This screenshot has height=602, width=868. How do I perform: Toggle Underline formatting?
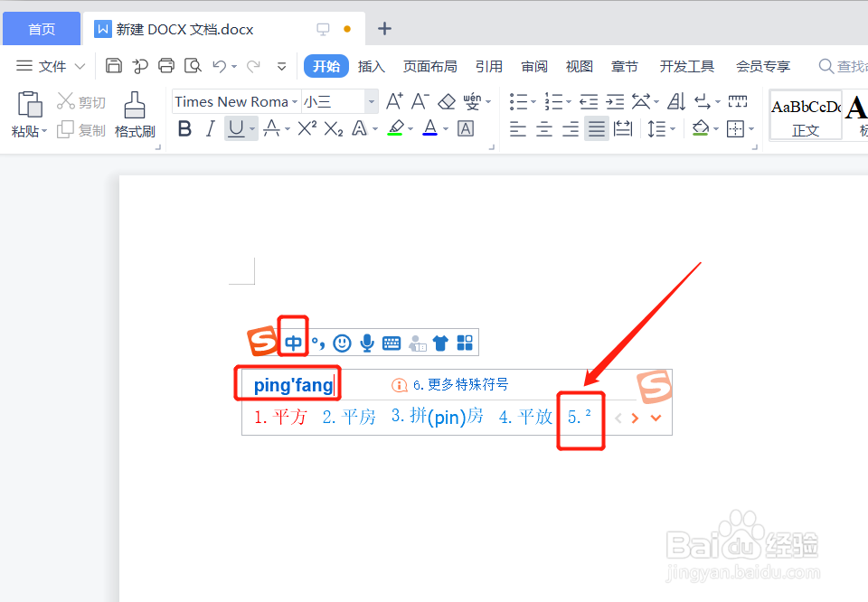[236, 129]
